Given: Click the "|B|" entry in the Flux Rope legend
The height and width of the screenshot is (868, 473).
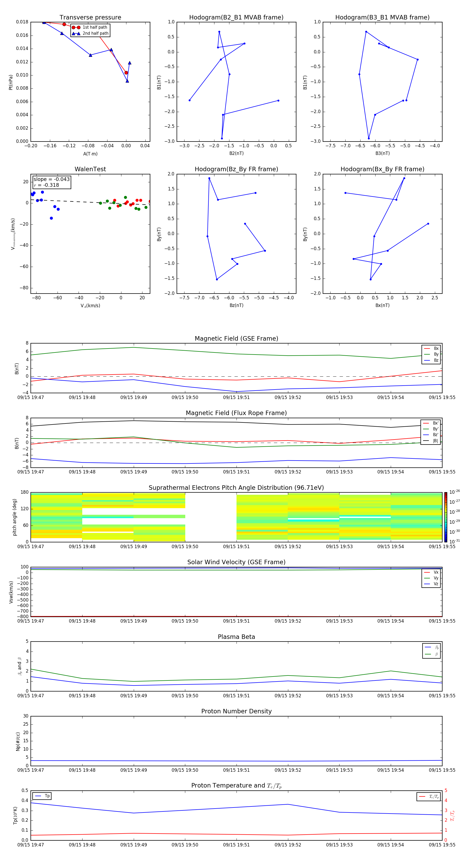Looking at the screenshot, I should pos(431,441).
